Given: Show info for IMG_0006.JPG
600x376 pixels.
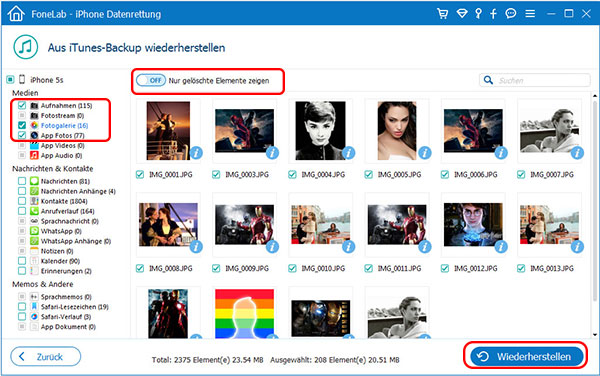Looking at the screenshot, I should pyautogui.click(x=501, y=153).
